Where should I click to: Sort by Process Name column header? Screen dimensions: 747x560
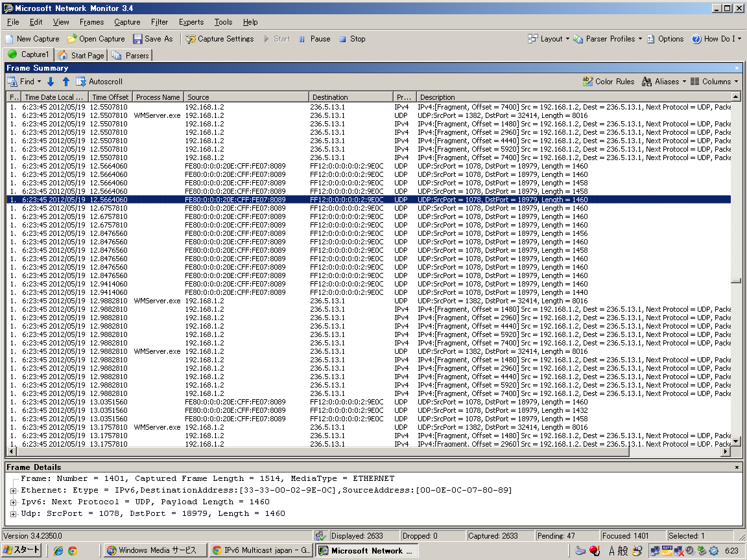[158, 97]
